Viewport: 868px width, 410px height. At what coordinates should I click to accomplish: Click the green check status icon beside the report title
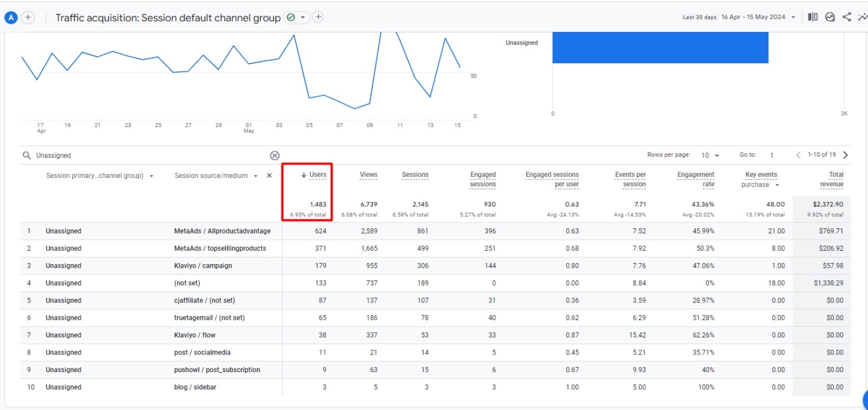291,18
